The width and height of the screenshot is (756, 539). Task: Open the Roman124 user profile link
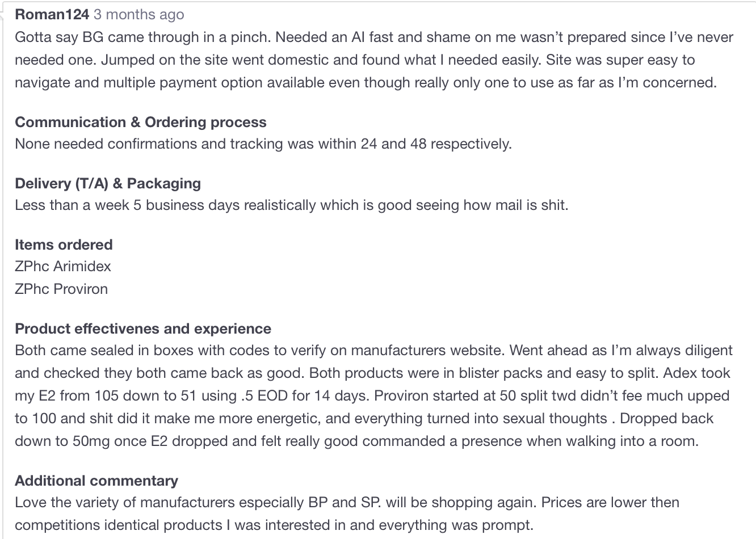52,15
